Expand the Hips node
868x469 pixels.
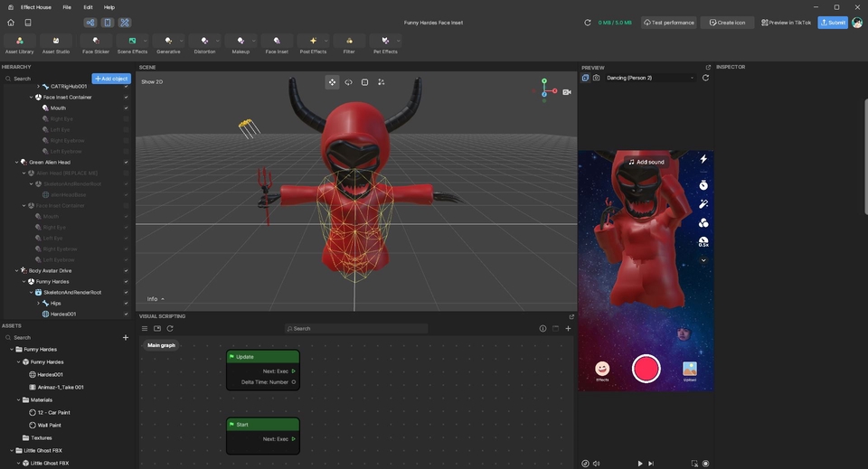[x=38, y=303]
